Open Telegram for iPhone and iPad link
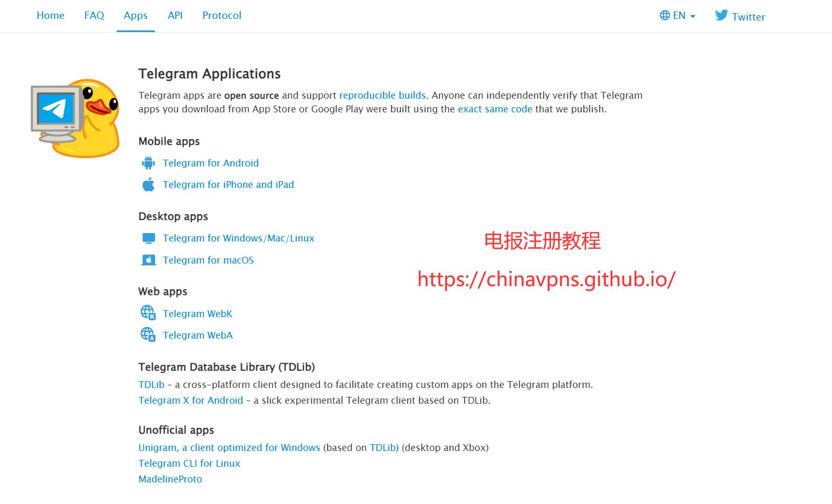The height and width of the screenshot is (504, 832). pos(228,185)
